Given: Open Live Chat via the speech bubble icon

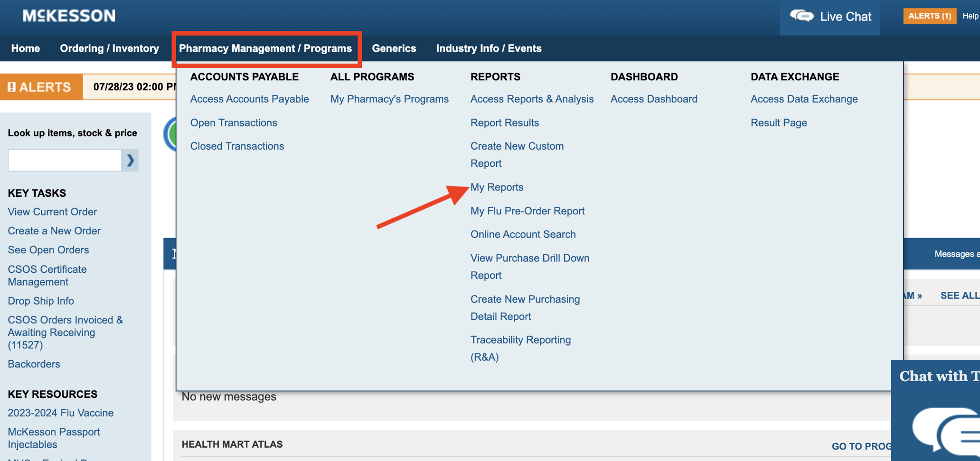Looking at the screenshot, I should tap(803, 16).
